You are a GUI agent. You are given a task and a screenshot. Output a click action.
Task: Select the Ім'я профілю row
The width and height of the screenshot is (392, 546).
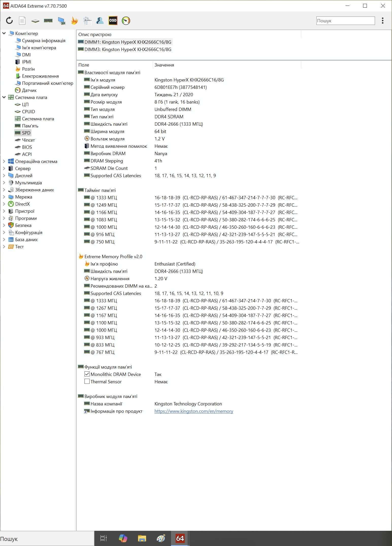[189, 264]
